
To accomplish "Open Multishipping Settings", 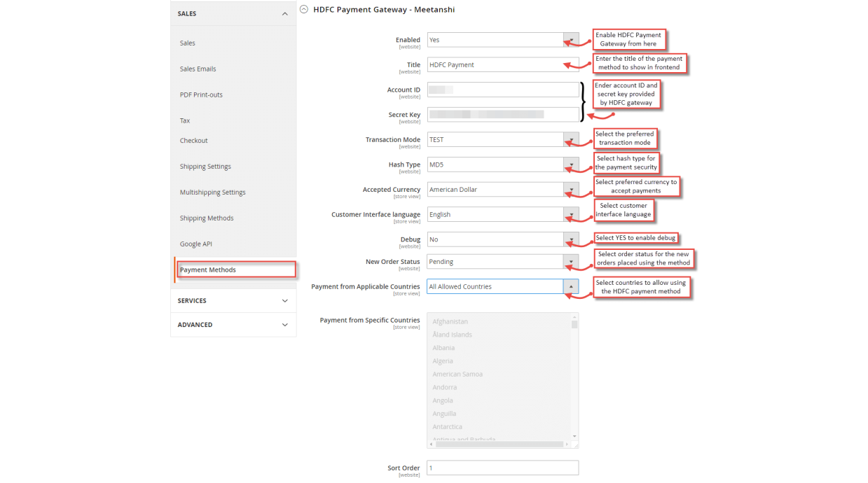I will pos(213,192).
